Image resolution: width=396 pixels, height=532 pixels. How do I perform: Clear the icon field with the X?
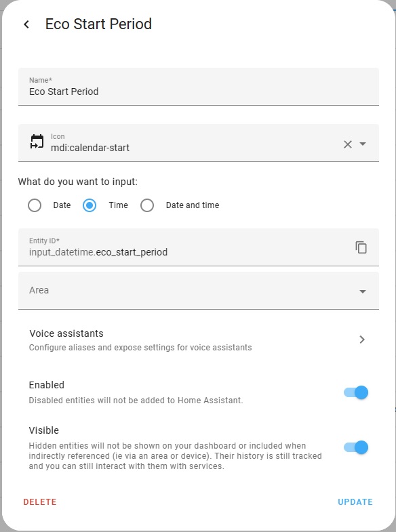coord(347,144)
